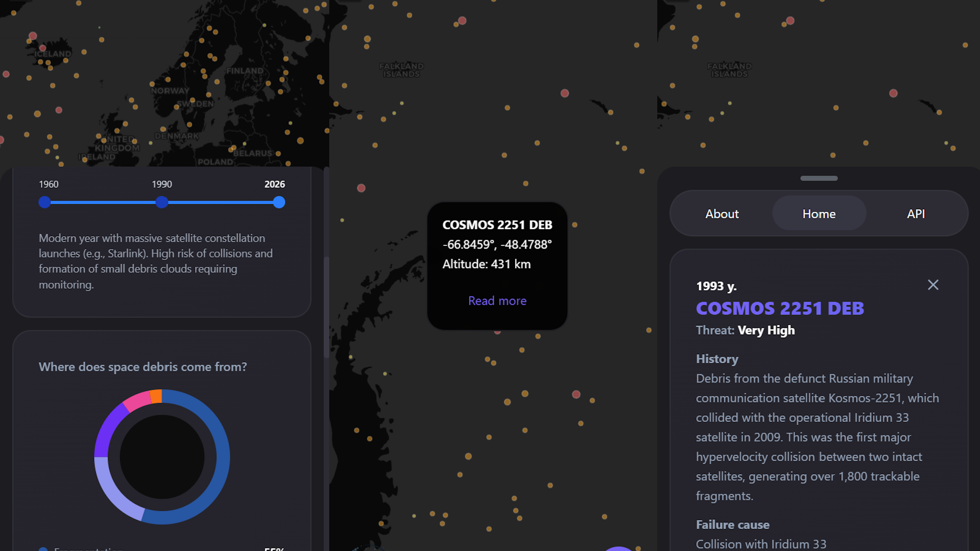Viewport: 980px width, 551px height.
Task: Open the API tab
Action: coord(916,214)
